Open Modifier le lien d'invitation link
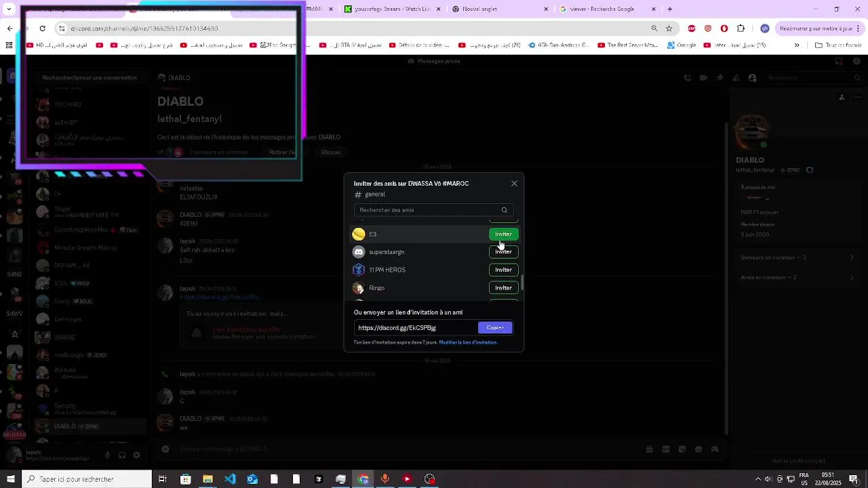868x488 pixels. [468, 343]
